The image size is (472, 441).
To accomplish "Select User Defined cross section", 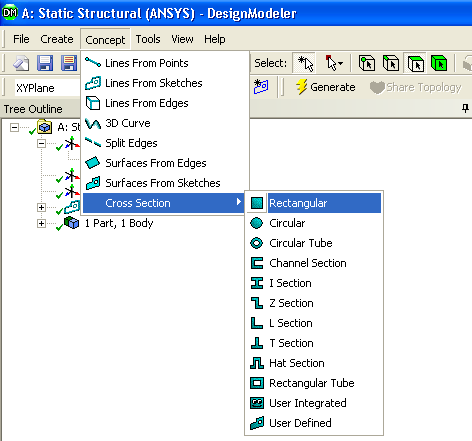I will [x=314, y=423].
